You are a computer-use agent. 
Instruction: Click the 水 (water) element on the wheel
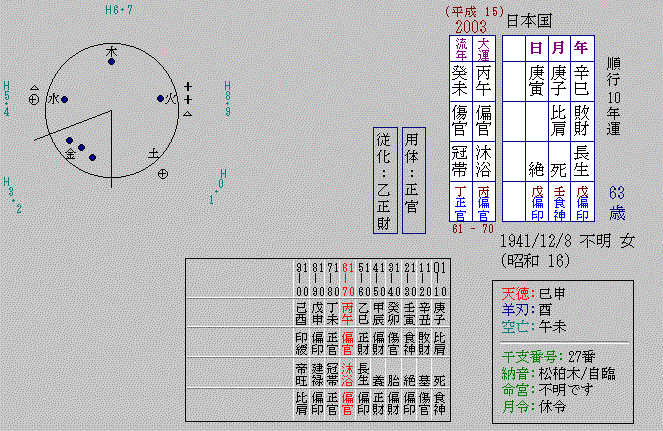coord(52,99)
